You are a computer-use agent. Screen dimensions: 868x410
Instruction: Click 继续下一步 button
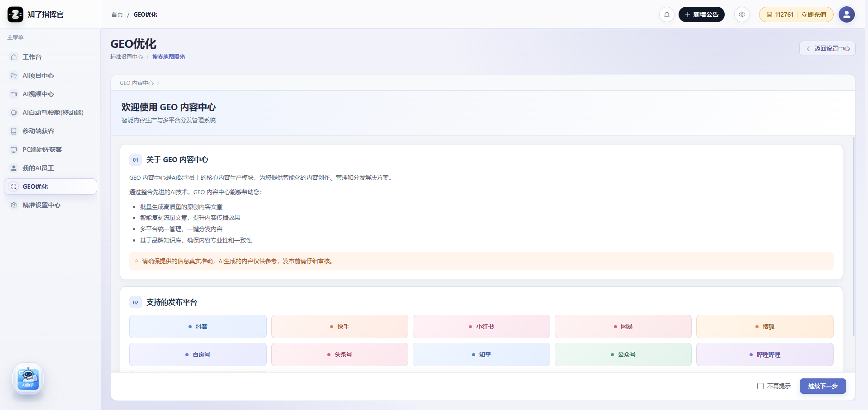(823, 386)
